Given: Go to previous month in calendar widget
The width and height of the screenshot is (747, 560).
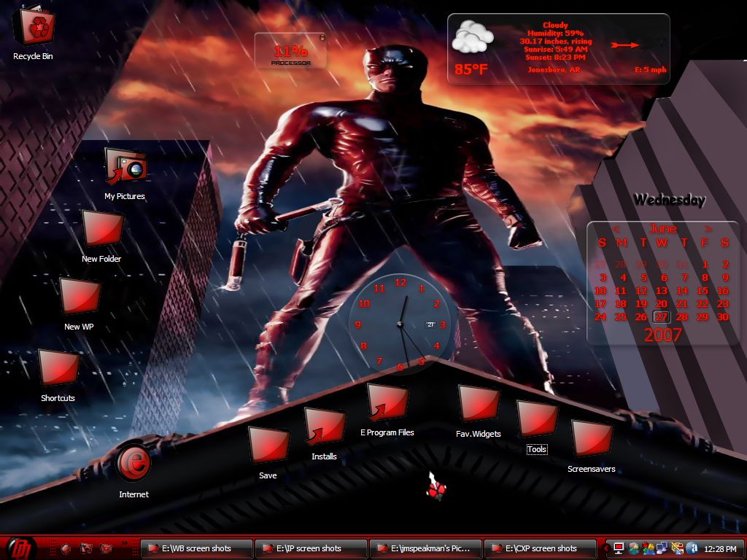Looking at the screenshot, I should tap(615, 229).
